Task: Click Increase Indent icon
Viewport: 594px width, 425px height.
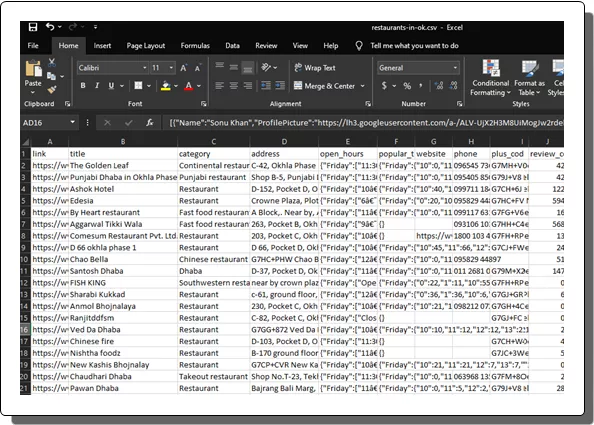Action: pos(280,86)
